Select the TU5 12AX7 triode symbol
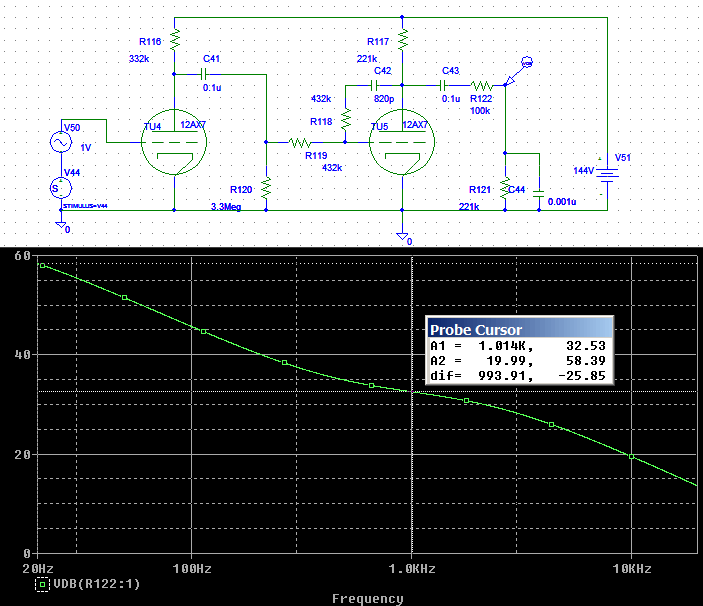Screen dimensions: 703x606 point(402,142)
